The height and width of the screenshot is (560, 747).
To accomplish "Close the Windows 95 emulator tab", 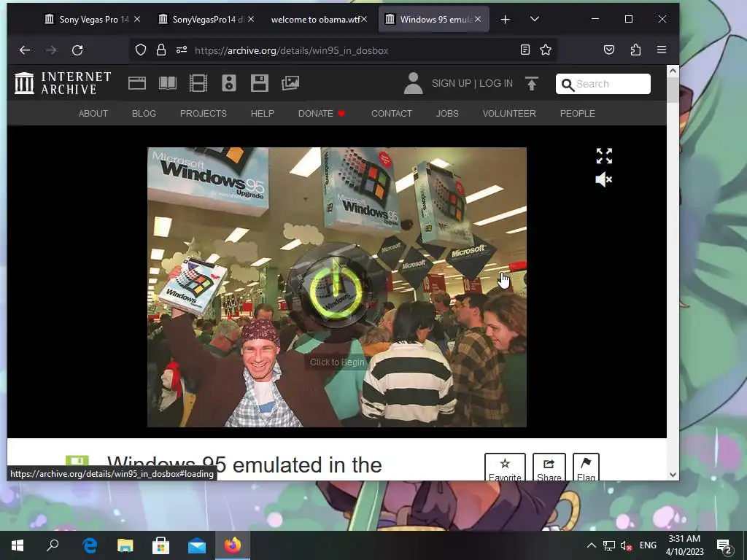I will pos(478,19).
